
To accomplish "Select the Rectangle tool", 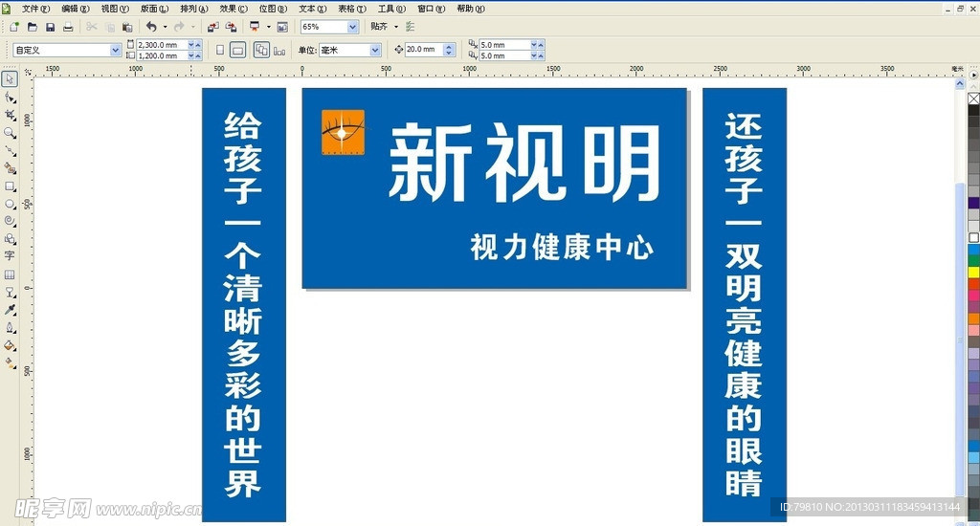I will [10, 186].
